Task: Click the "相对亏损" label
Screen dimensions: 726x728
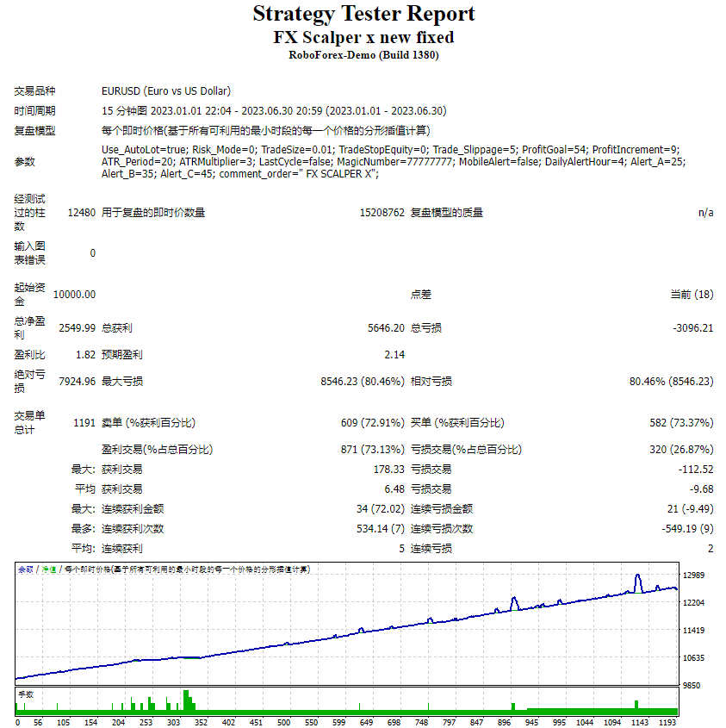Action: click(x=431, y=382)
